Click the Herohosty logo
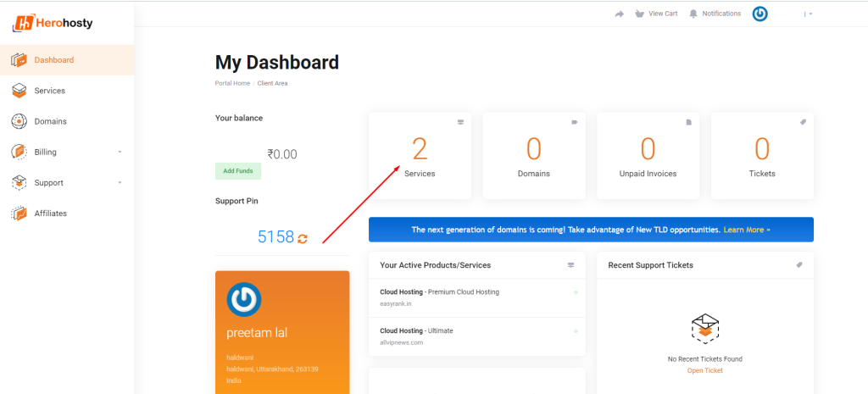Image resolution: width=868 pixels, height=394 pixels. click(53, 23)
